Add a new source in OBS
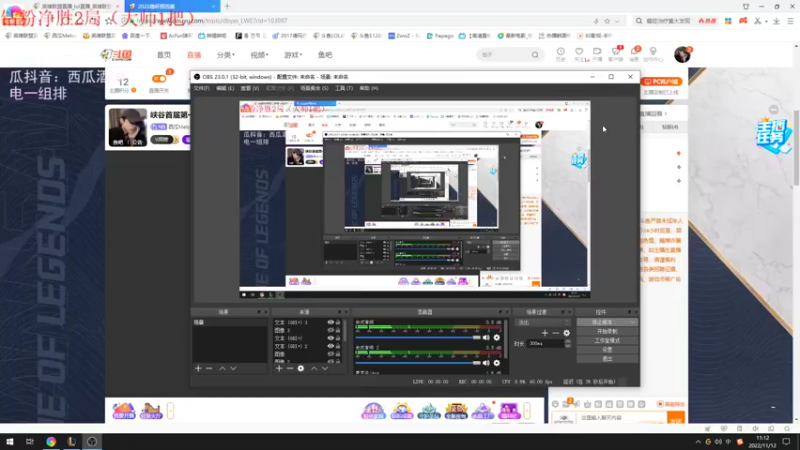Viewport: 800px width, 450px height. [279, 368]
